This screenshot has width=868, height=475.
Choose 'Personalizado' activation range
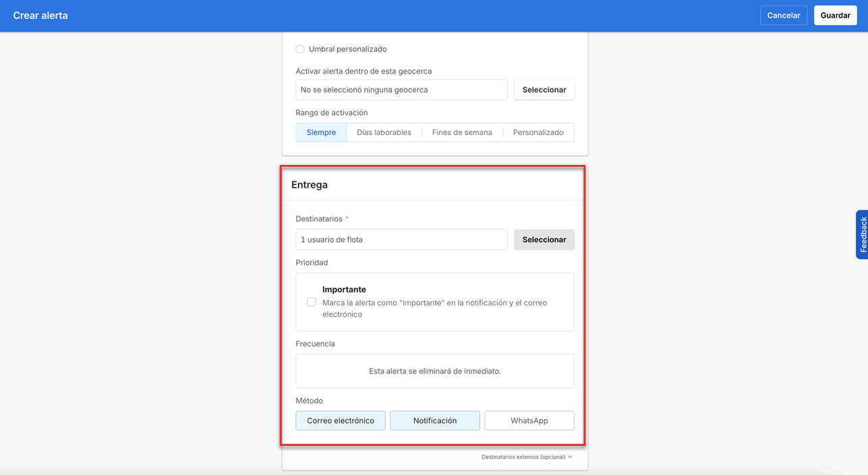(x=538, y=132)
